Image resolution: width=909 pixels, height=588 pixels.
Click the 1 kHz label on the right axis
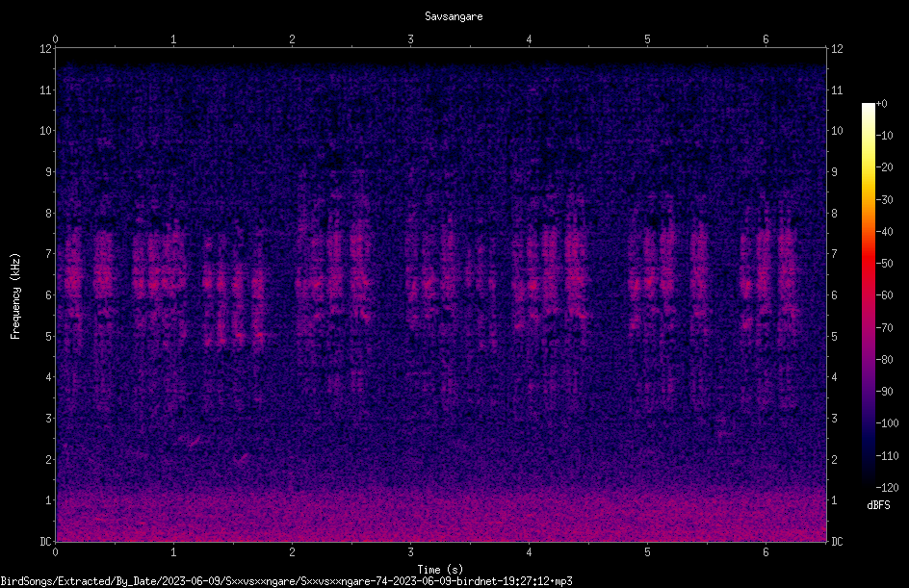(x=835, y=500)
